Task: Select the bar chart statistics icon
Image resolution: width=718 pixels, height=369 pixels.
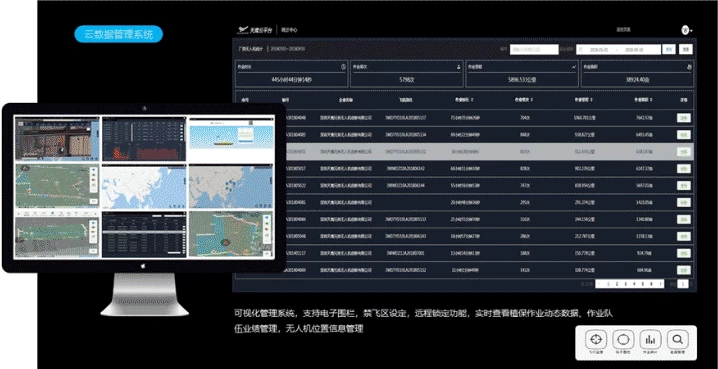Action: coord(650,340)
